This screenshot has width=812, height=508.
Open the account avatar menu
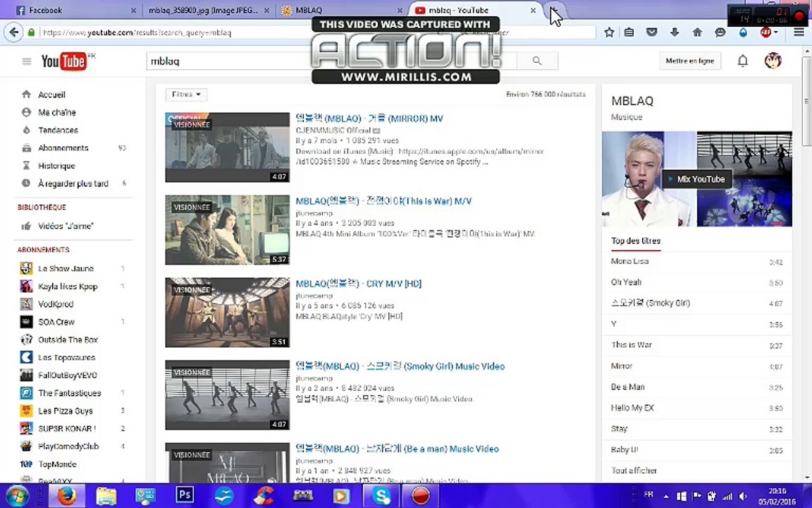click(x=773, y=61)
